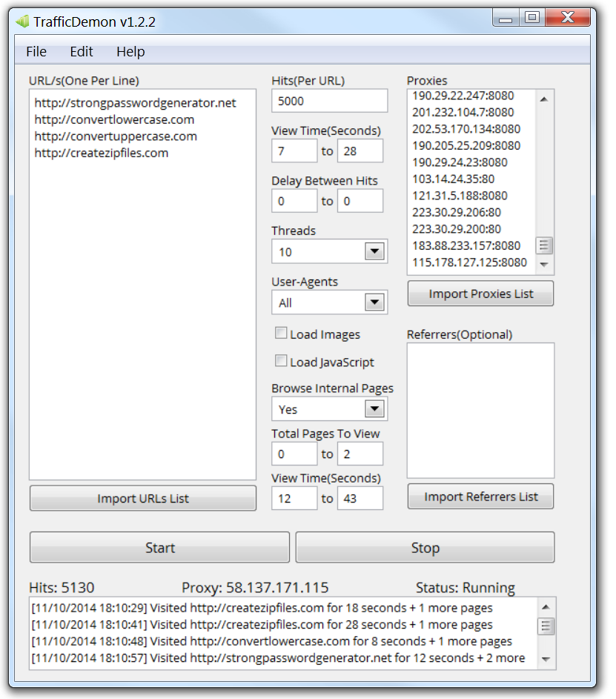Viewport: 616px width, 699px height.
Task: Open the User-Agents dropdown
Action: tap(375, 302)
